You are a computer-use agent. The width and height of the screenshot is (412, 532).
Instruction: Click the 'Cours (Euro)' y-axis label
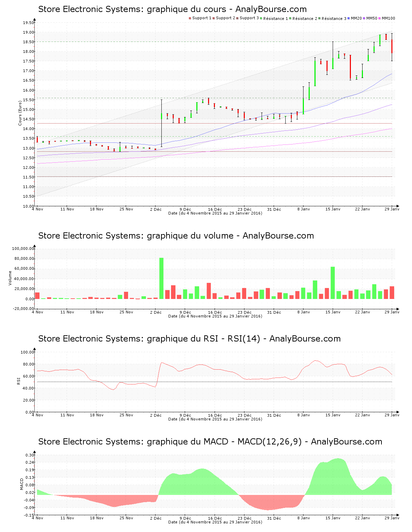[x=20, y=113]
